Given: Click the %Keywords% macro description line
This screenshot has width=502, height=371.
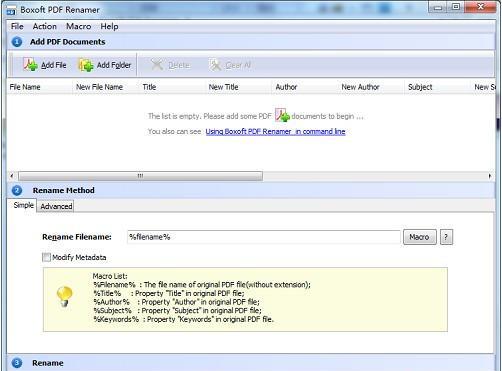Looking at the screenshot, I should [x=183, y=319].
